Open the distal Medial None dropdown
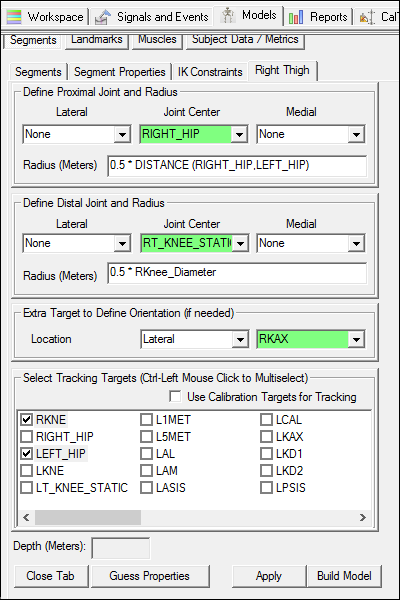This screenshot has width=400, height=600. point(356,243)
